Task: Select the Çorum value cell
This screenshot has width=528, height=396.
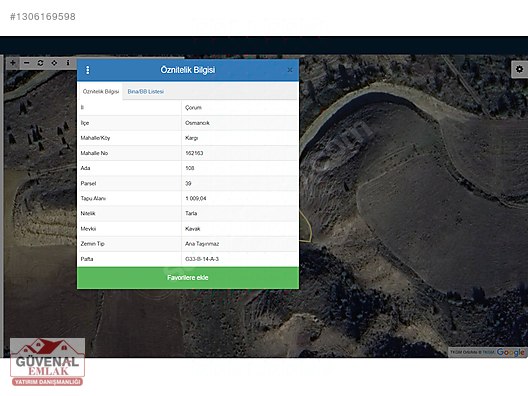Action: (240, 108)
